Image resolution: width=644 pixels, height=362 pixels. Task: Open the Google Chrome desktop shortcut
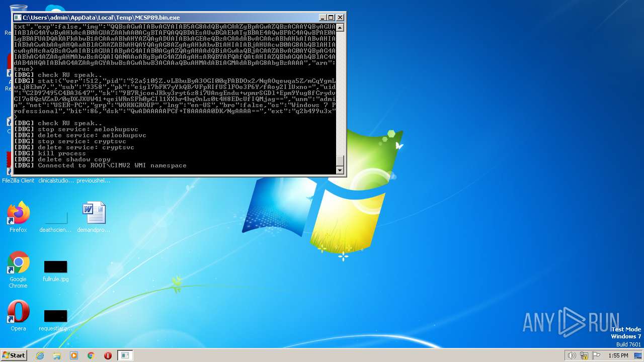point(18,269)
